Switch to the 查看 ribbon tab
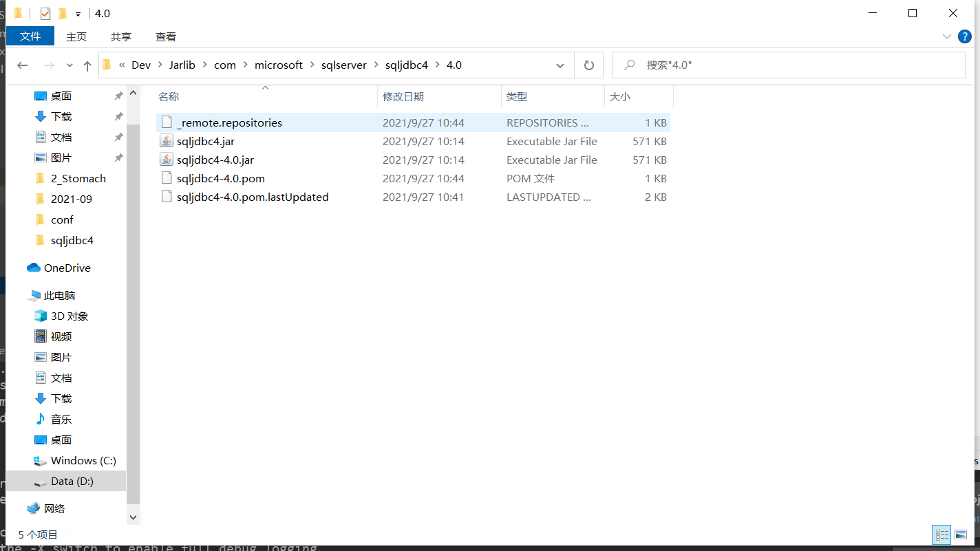Screen dimensions: 980x551 (165, 36)
